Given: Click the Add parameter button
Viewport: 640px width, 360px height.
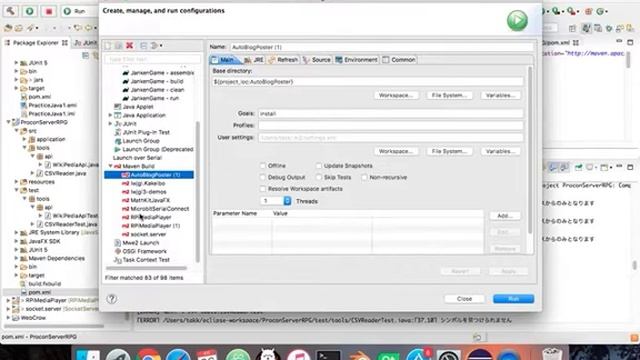Looking at the screenshot, I should point(505,216).
